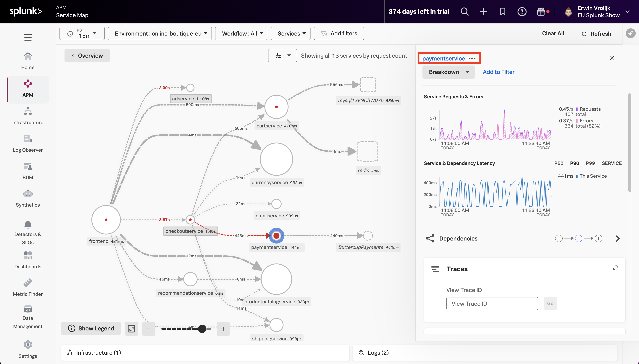Screen dimensions: 639x364
Task: Select the P99 latency percentile
Action: point(590,163)
